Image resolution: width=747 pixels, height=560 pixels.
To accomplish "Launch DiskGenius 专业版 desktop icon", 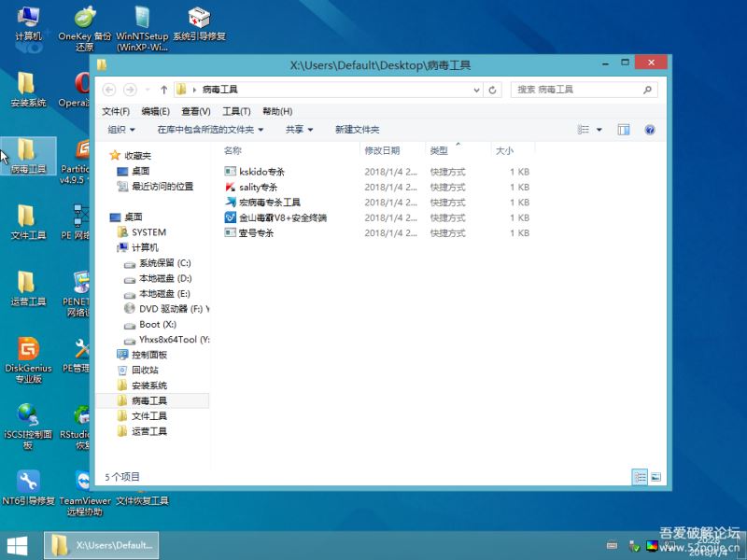I will tap(28, 359).
